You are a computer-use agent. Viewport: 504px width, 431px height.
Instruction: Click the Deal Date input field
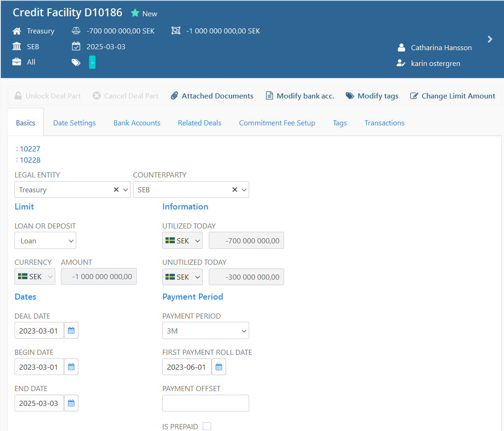(x=39, y=331)
